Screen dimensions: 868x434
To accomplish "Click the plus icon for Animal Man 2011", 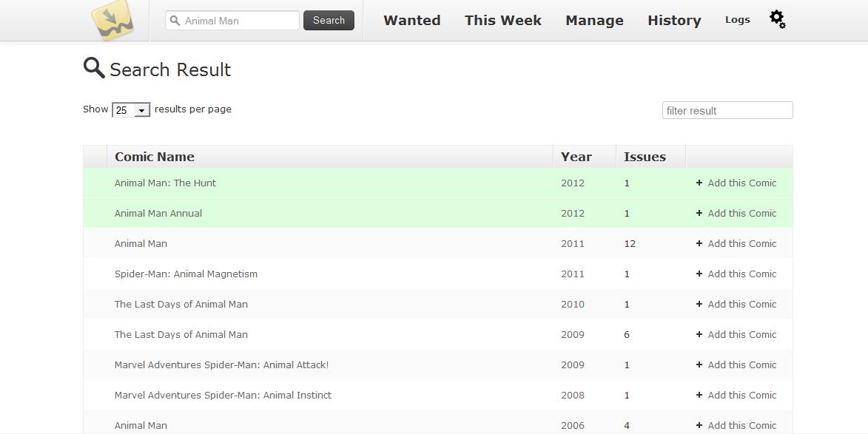I will [699, 244].
